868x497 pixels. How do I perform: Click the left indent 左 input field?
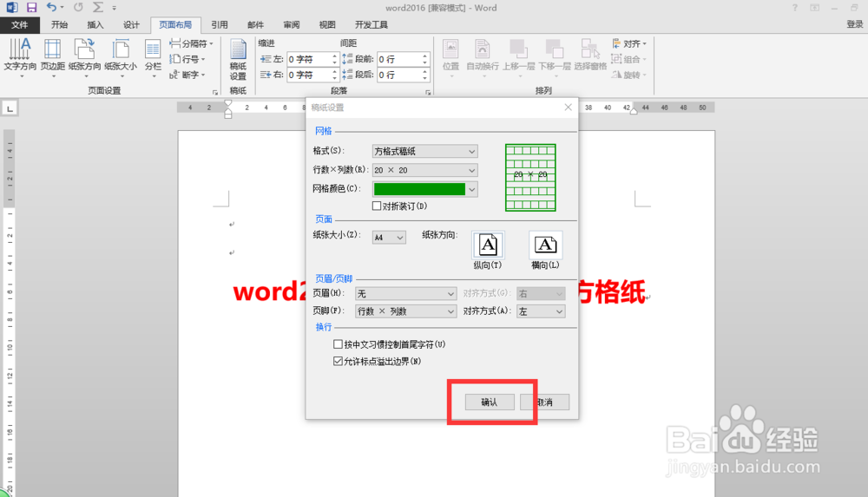click(x=308, y=59)
